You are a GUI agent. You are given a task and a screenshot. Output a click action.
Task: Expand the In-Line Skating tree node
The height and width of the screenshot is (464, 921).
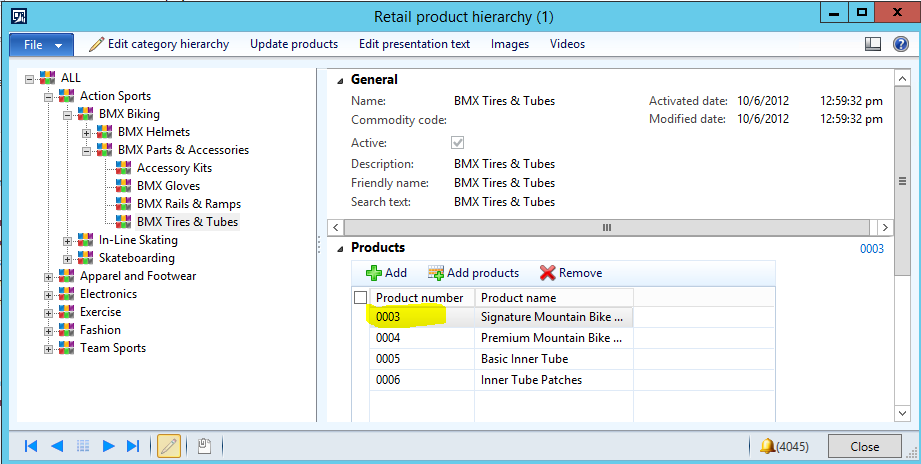point(67,240)
